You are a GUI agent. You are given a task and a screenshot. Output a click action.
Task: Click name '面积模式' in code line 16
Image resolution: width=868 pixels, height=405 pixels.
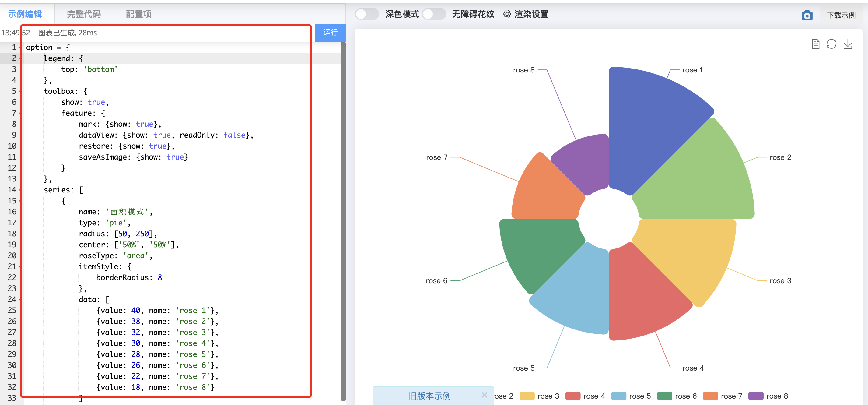coord(127,212)
